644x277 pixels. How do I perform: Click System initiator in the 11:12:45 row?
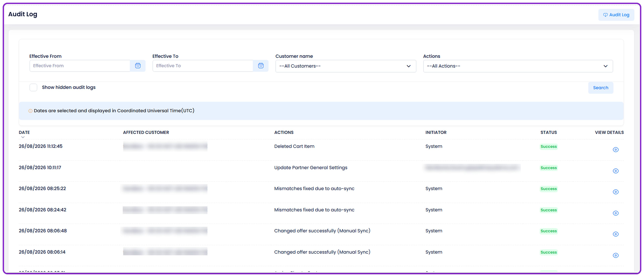tap(434, 146)
